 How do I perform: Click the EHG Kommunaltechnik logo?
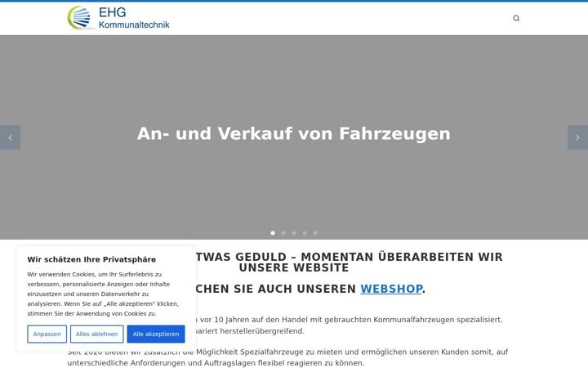[x=118, y=18]
